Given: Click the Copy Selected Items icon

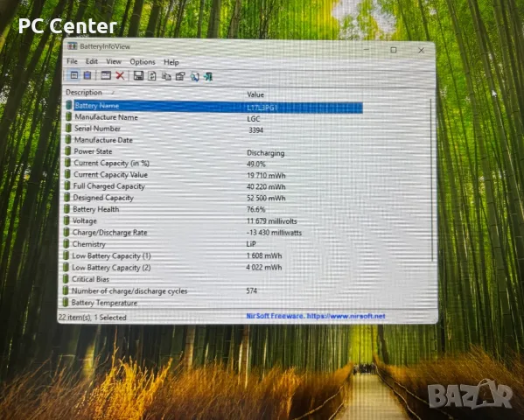Looking at the screenshot, I should pyautogui.click(x=166, y=76).
